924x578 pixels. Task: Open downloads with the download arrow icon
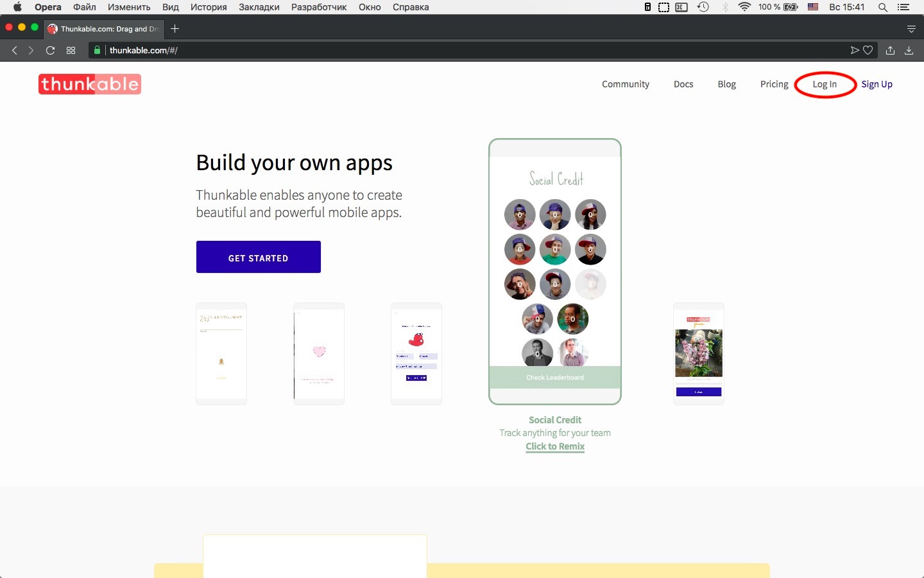pos(909,50)
